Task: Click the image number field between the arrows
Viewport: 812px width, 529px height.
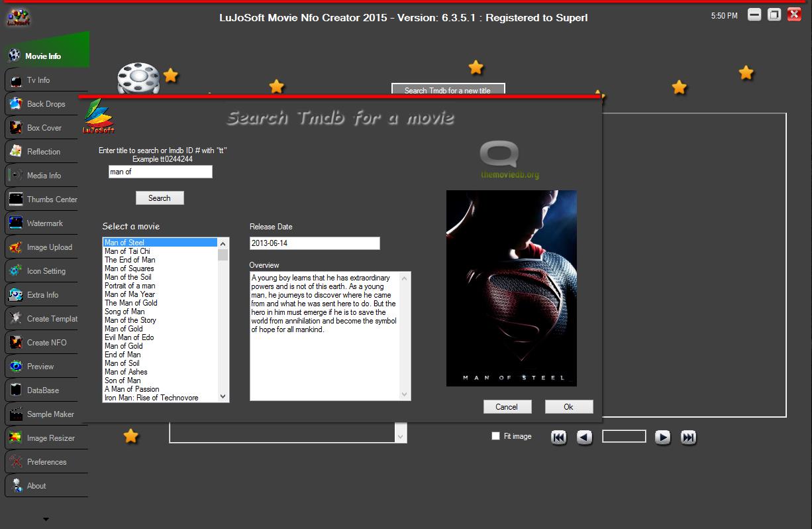Action: point(624,436)
